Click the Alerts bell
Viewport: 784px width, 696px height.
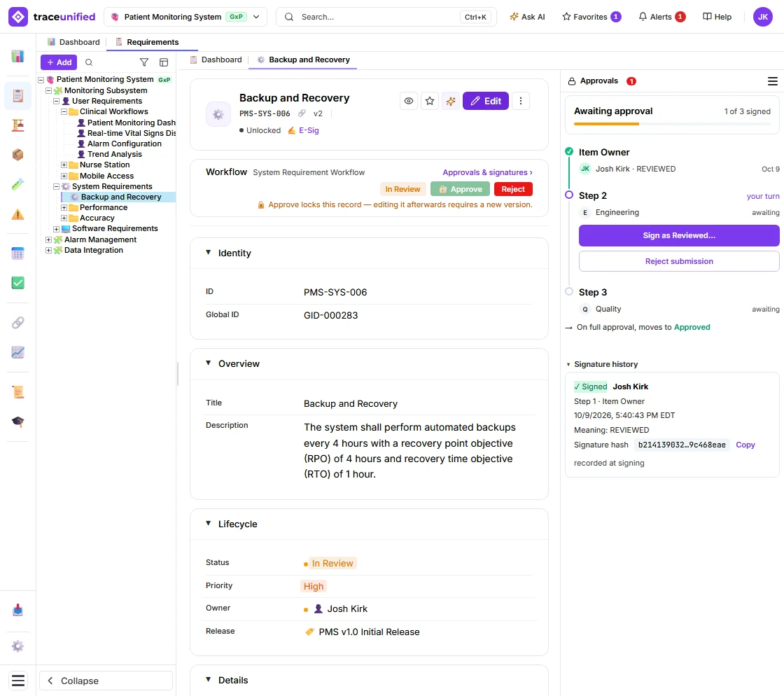(x=661, y=17)
